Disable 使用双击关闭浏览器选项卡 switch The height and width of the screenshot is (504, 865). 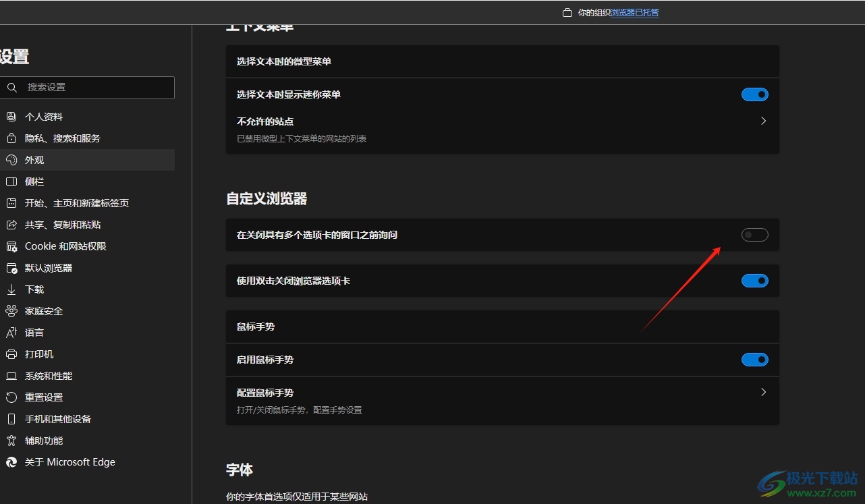[755, 281]
